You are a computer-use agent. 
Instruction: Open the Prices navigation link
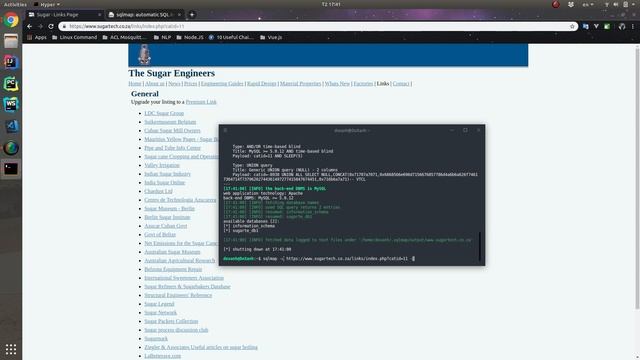(x=190, y=83)
